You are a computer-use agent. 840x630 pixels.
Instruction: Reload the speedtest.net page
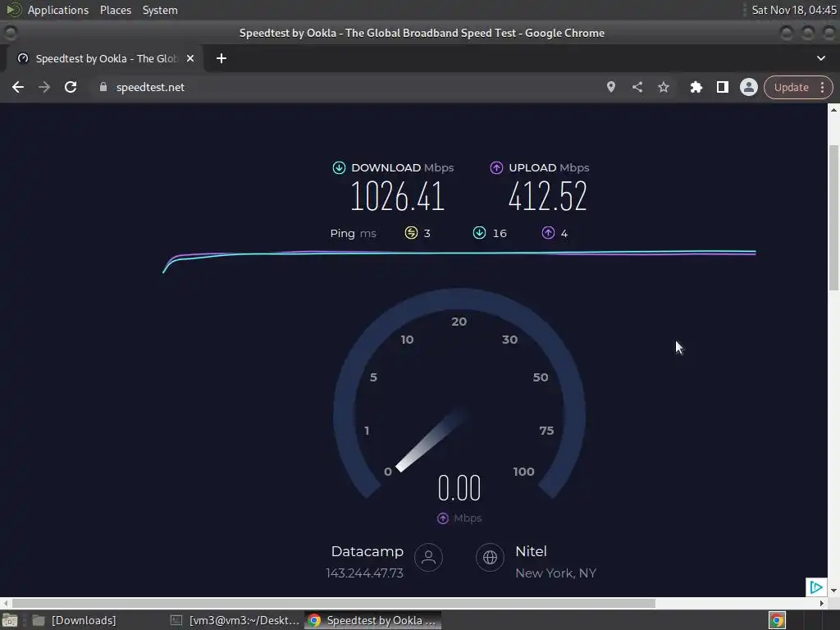[x=71, y=87]
